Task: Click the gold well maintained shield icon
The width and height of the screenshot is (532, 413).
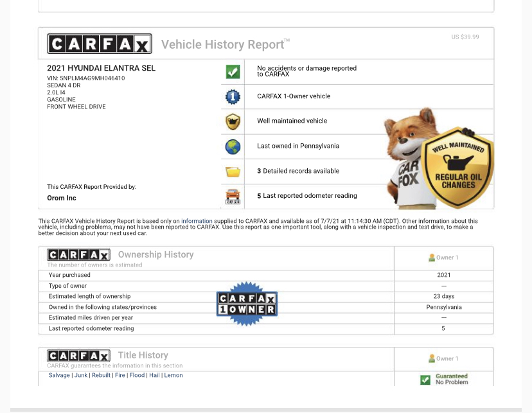Action: click(x=233, y=121)
